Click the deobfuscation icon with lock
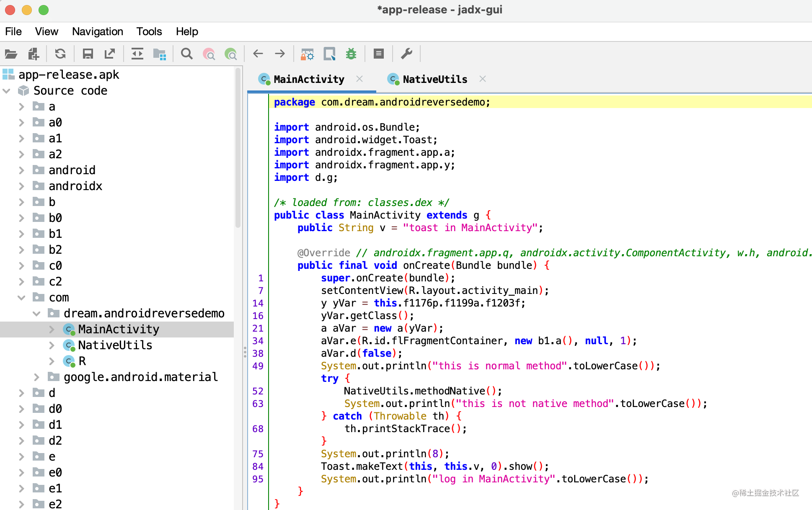 (307, 54)
